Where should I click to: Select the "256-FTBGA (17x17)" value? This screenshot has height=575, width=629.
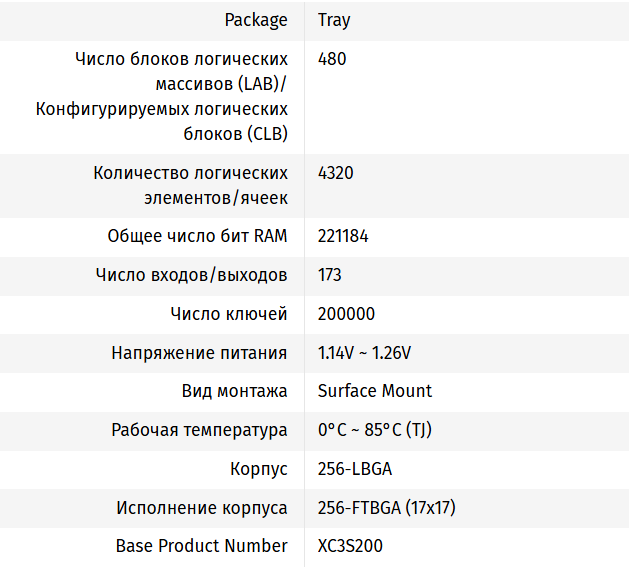click(386, 508)
